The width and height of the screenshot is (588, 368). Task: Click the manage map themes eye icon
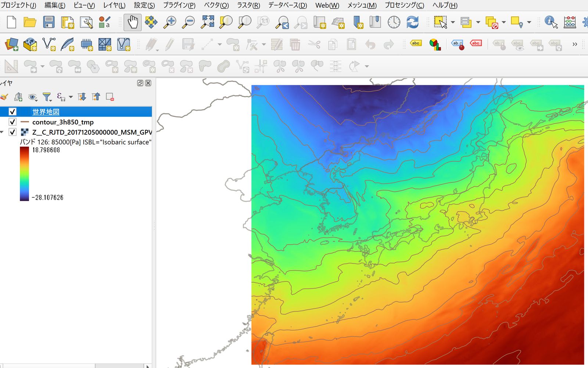[33, 97]
